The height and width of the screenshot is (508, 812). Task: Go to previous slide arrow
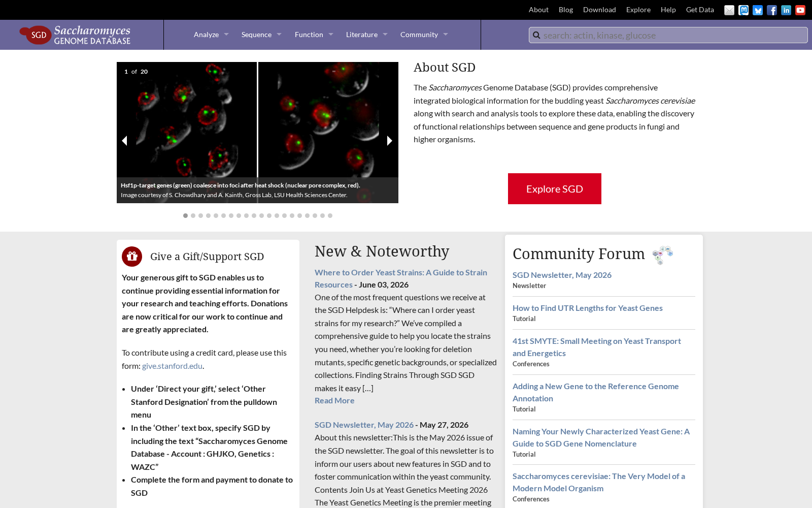point(124,141)
